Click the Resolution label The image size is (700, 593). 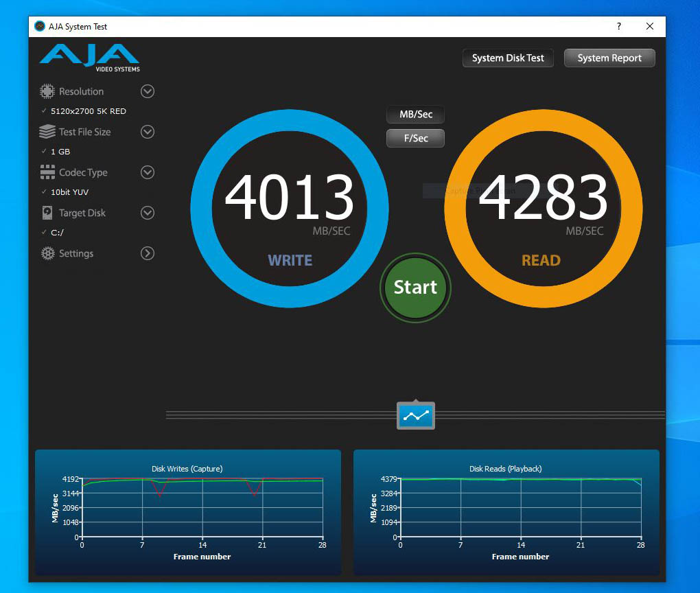(81, 91)
